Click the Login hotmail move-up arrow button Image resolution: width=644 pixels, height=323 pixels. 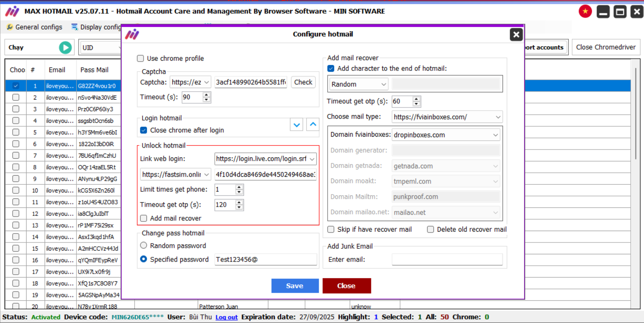pyautogui.click(x=313, y=125)
